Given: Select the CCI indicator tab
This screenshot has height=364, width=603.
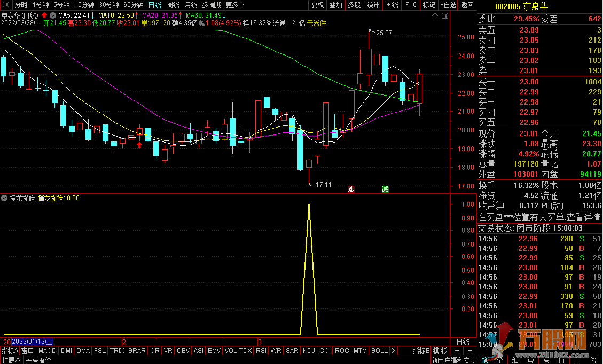Looking at the screenshot, I should (325, 351).
